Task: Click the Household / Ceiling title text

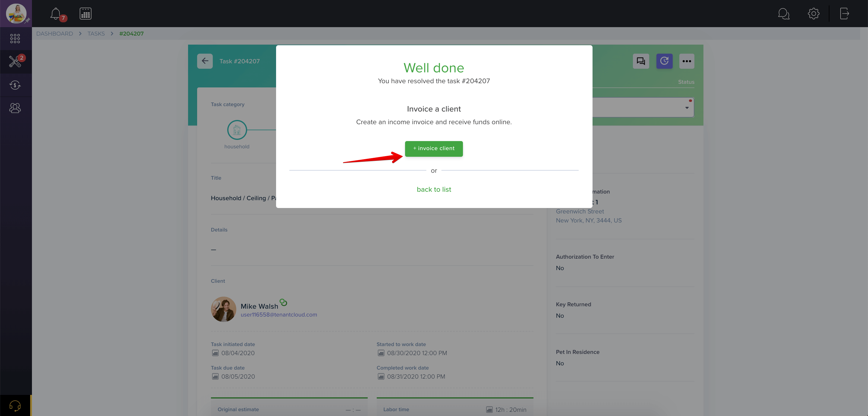Action: click(243, 198)
